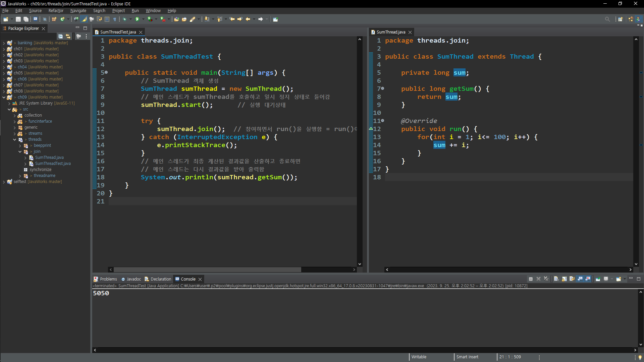Click Clear Console icon
This screenshot has height=362, width=644.
tap(556, 279)
